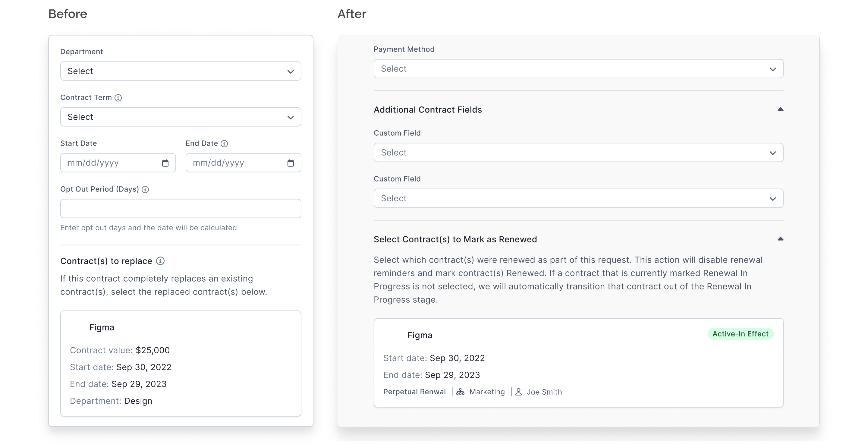Open the Contract Term dropdown
The width and height of the screenshot is (868, 448).
[181, 117]
